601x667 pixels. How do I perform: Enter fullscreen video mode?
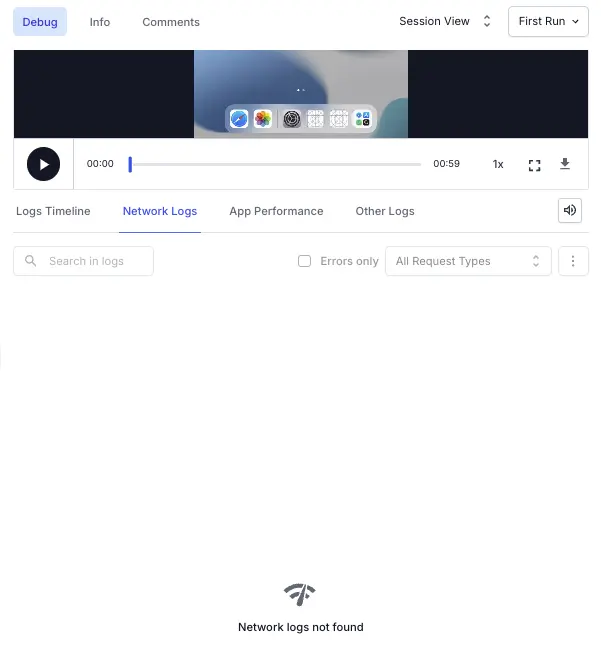coord(534,165)
